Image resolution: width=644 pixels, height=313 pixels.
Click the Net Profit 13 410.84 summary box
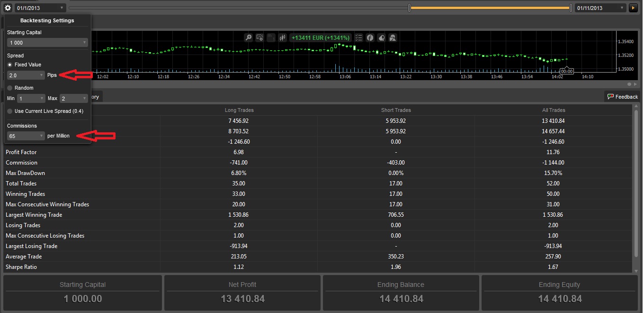point(242,292)
